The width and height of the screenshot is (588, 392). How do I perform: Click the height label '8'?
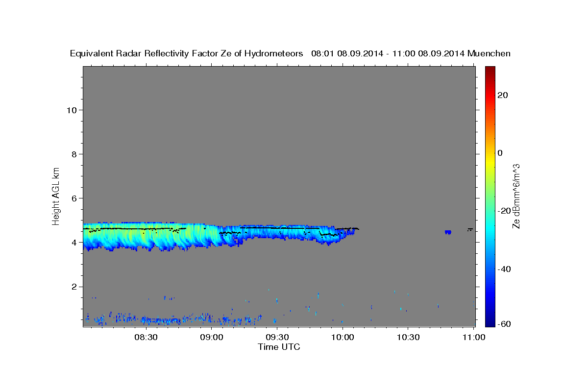coord(74,154)
